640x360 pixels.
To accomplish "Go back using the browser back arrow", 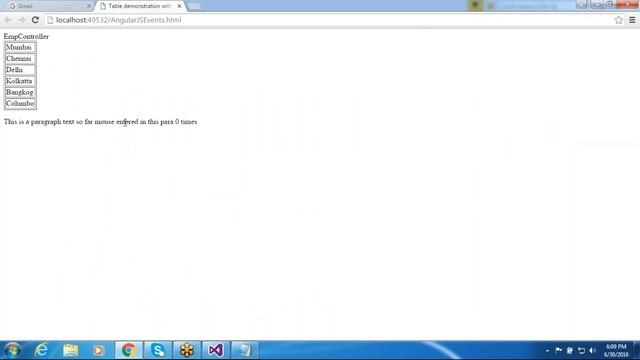I will [x=8, y=20].
